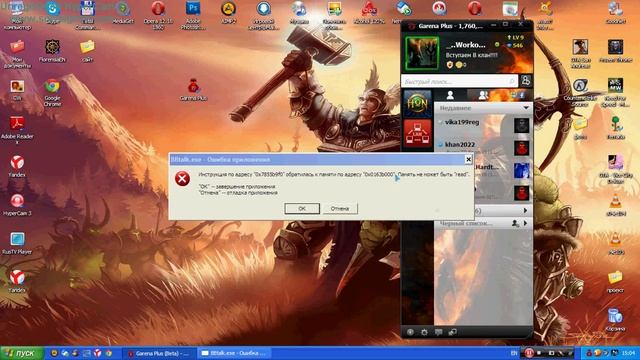Open the Корзина recycle bin icon

click(x=615, y=320)
